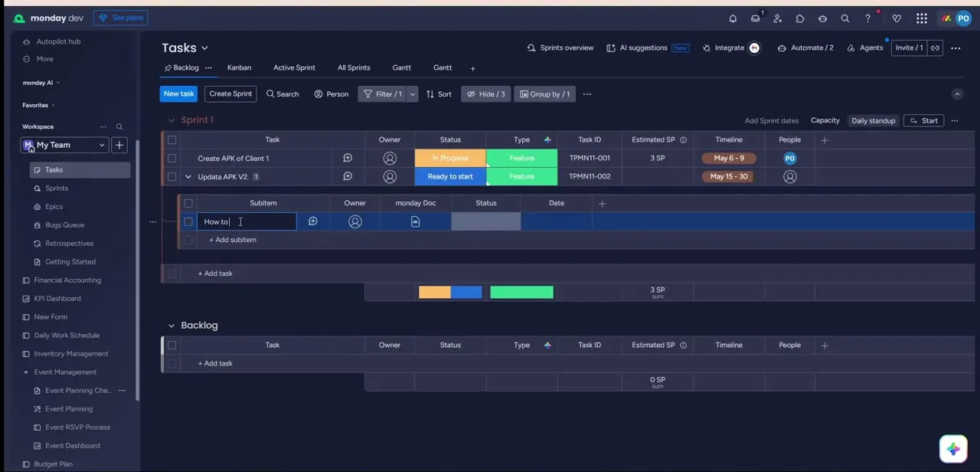Open the board options three-dot menu
The height and width of the screenshot is (472, 980).
955,48
